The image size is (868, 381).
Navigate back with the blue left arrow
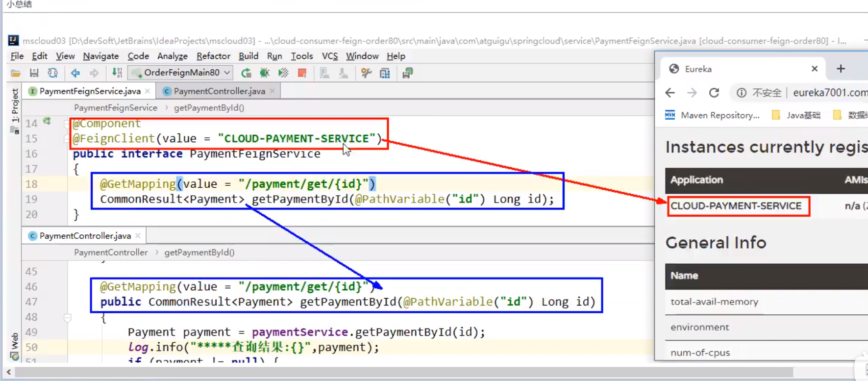(75, 73)
